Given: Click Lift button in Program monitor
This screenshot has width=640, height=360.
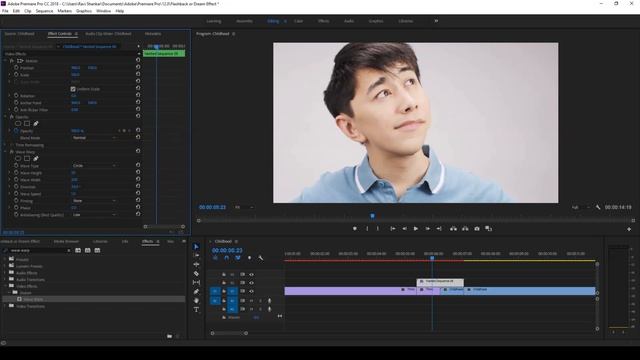Looking at the screenshot, I should 453,229.
